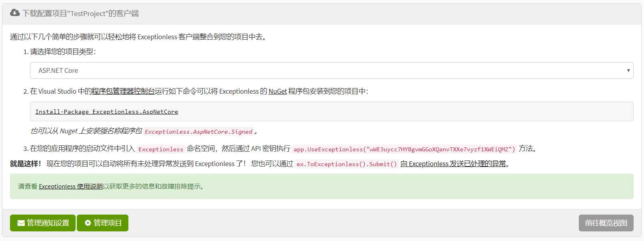Click the 管理项目 button
Screen dimensions: 644x241
click(x=102, y=223)
